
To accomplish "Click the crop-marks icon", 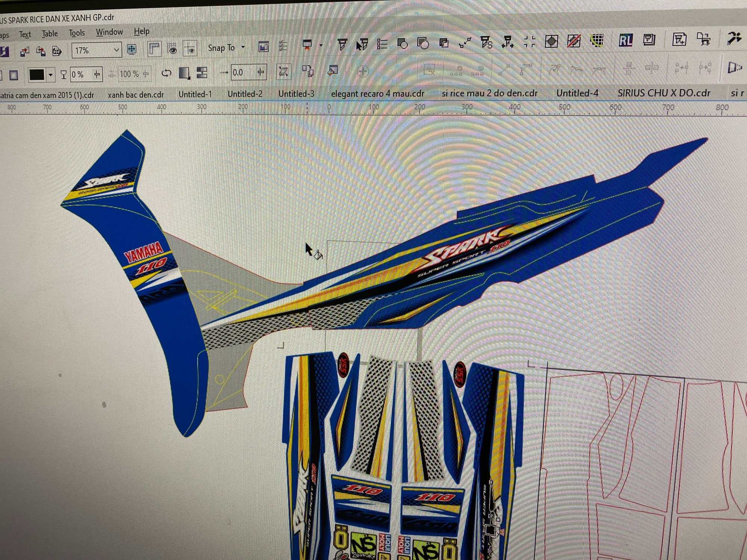I will (x=529, y=41).
